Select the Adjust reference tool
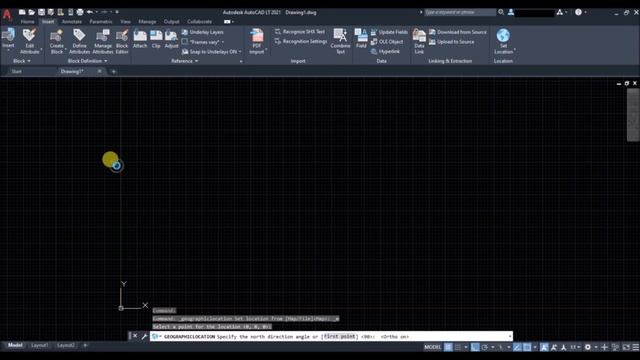Screen dimensions: 640x360 coord(171,39)
